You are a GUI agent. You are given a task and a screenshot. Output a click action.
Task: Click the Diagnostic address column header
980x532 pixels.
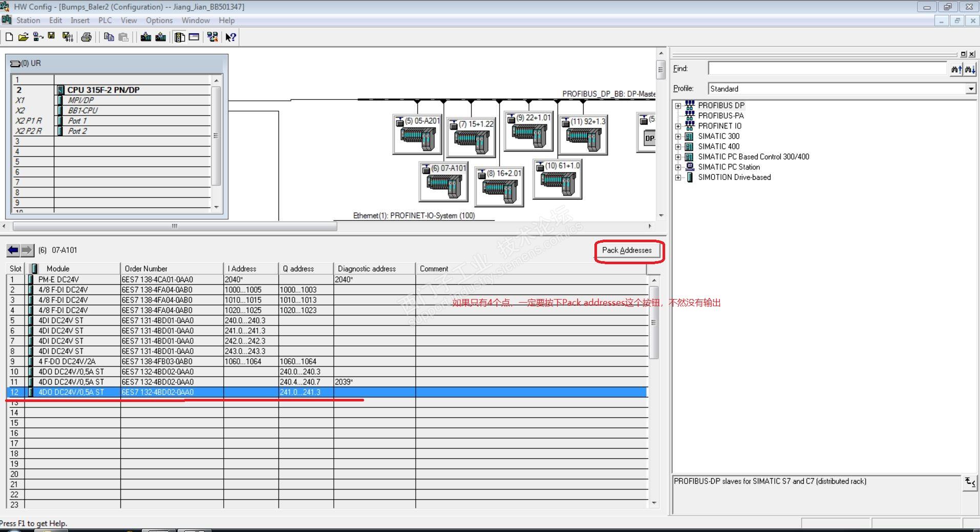[x=375, y=269]
